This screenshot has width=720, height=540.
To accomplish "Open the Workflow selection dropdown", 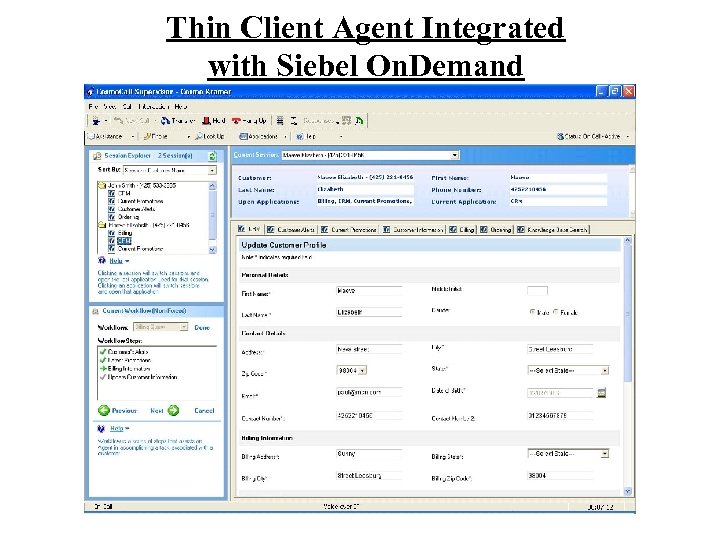I will (x=184, y=327).
